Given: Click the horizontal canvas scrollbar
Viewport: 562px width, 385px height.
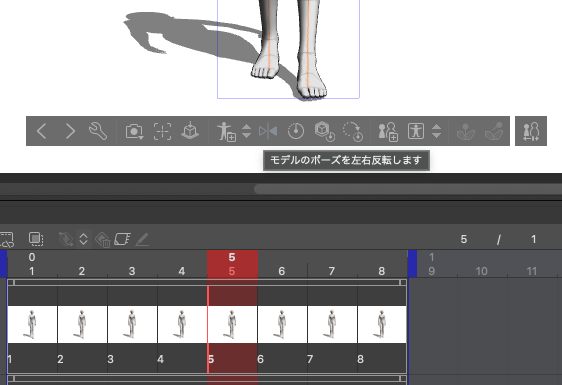Looking at the screenshot, I should point(408,189).
